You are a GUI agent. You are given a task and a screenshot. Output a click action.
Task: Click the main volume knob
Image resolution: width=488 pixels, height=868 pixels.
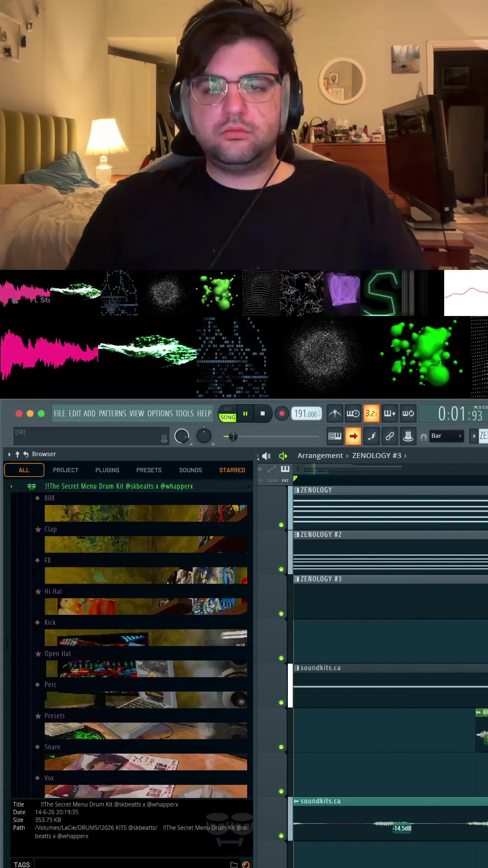click(x=182, y=436)
